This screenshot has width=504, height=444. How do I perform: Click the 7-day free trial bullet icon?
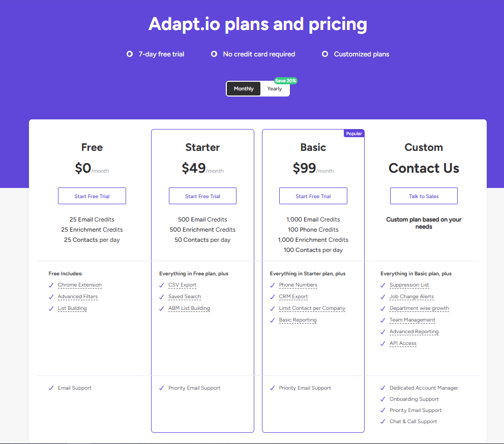pyautogui.click(x=130, y=54)
